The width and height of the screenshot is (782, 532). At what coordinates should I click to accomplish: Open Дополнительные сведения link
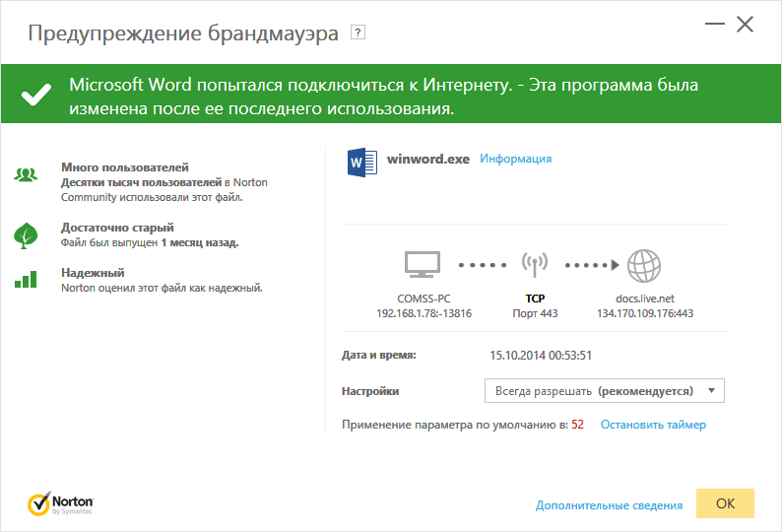(609, 505)
